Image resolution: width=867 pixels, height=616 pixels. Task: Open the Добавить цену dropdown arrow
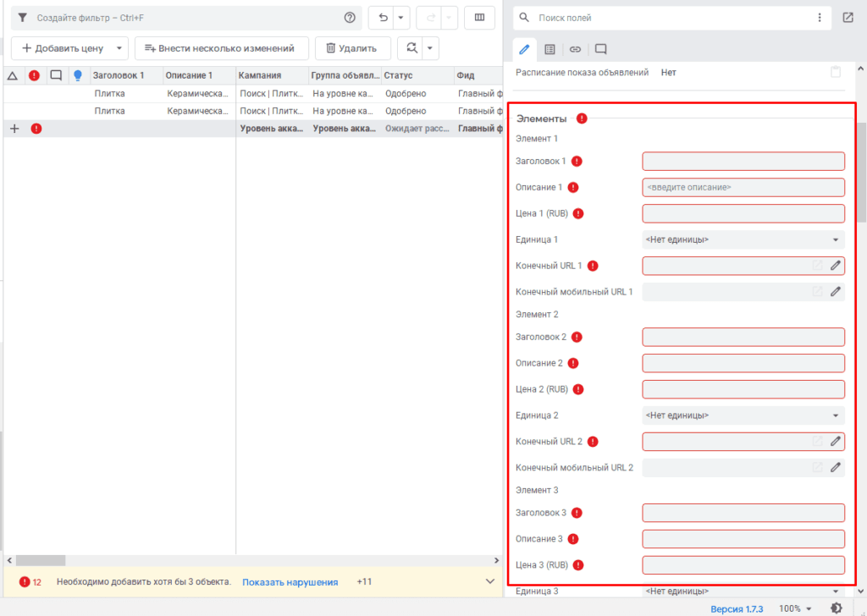(119, 48)
